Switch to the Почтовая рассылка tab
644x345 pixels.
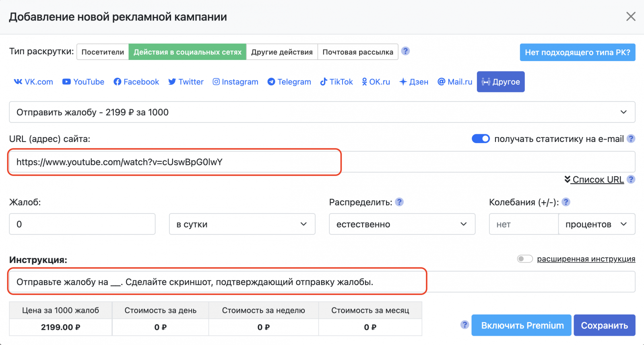[x=357, y=52]
